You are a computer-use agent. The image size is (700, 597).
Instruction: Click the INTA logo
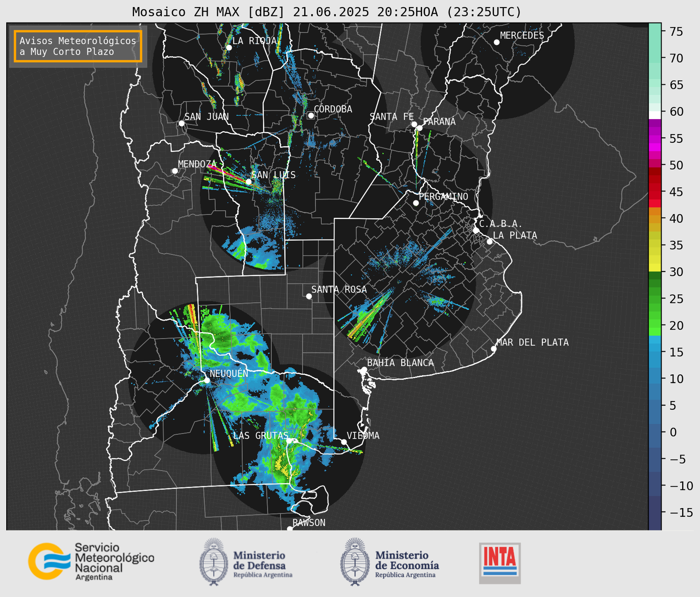[500, 563]
